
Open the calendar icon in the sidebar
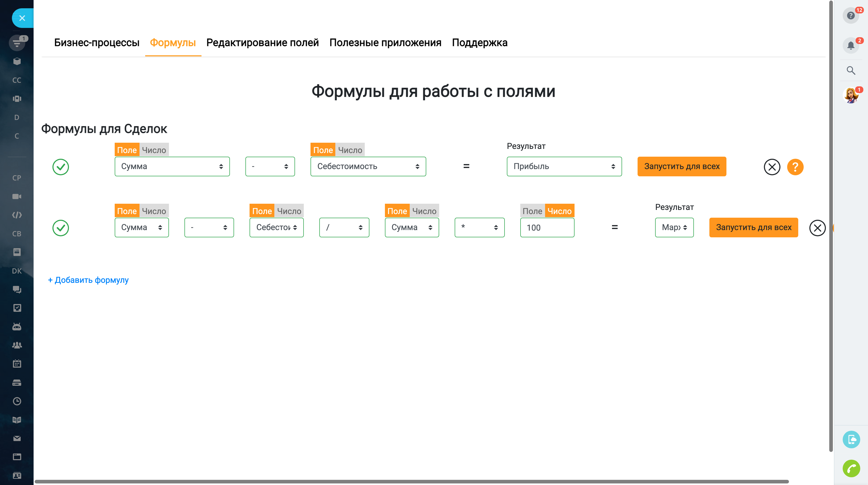[17, 363]
